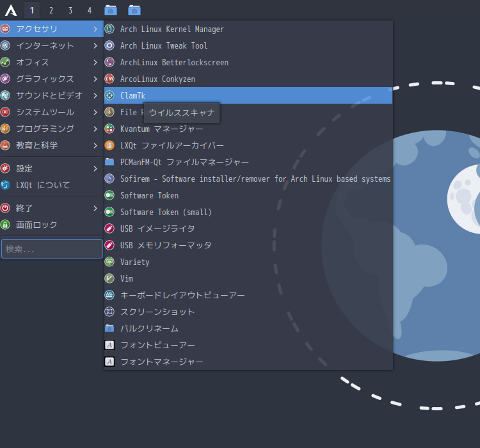Open the システムツール category
This screenshot has height=448, width=480.
[52, 112]
